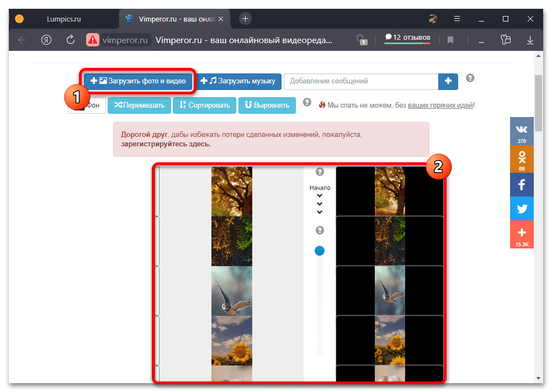Expand the 'Начало' chevron arrows
Screen dimensions: 552x392
320,204
